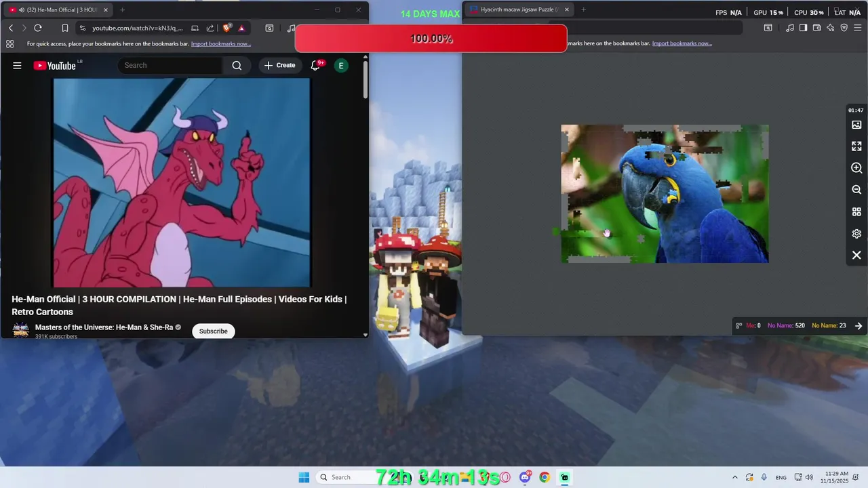Expand the puzzle scoreboard arrow

tap(859, 325)
